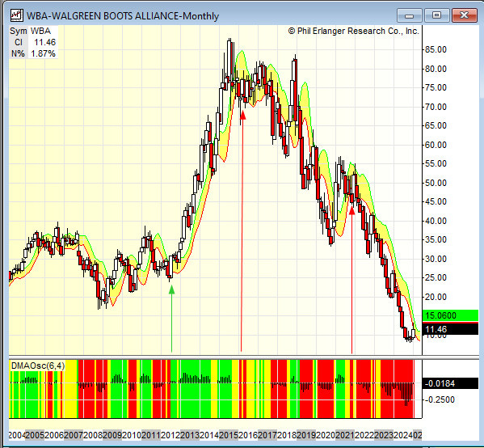This screenshot has width=484, height=448.
Task: Click the 25.00 price axis label
Action: 436,277
